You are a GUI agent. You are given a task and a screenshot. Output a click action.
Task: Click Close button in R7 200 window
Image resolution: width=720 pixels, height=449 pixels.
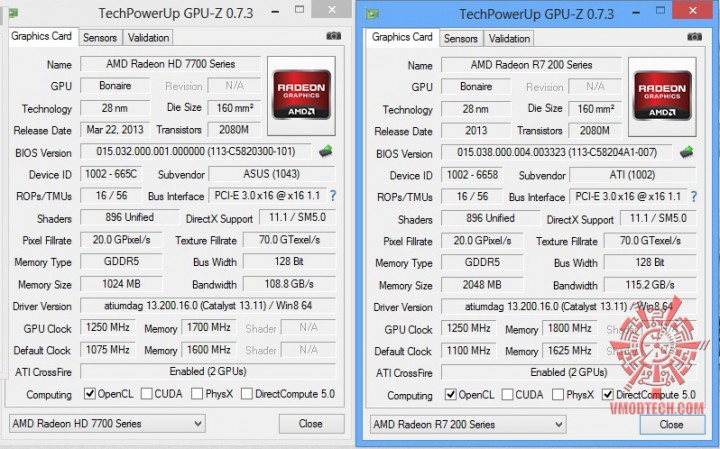pyautogui.click(x=672, y=424)
